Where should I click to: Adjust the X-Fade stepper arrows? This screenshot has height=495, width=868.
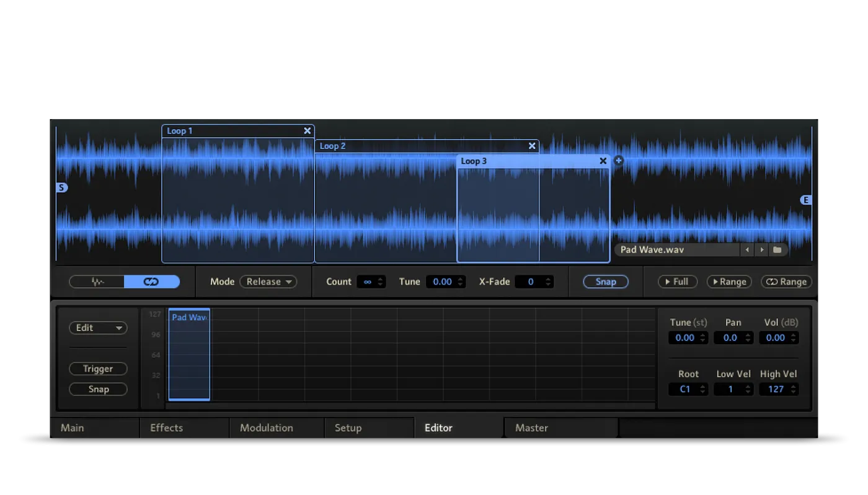(549, 282)
